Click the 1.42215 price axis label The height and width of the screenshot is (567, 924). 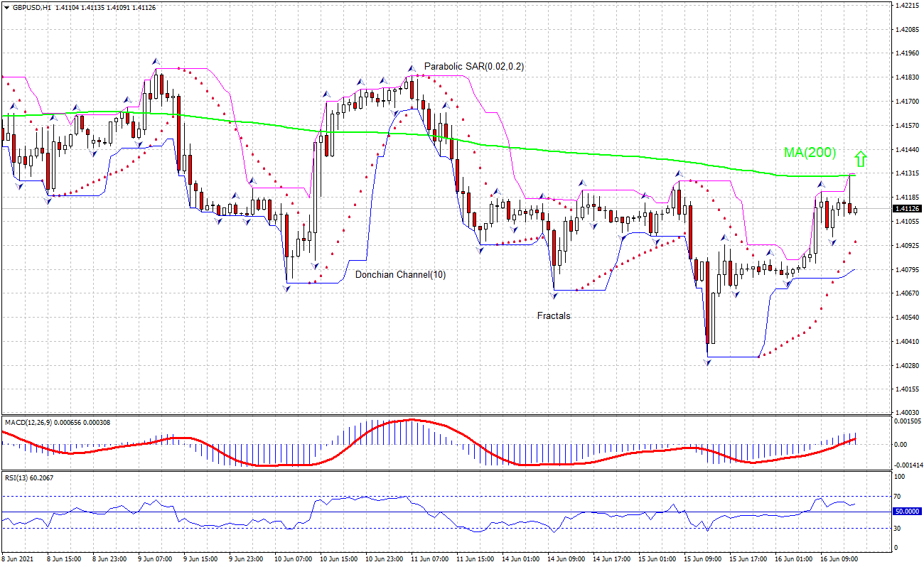tap(906, 6)
